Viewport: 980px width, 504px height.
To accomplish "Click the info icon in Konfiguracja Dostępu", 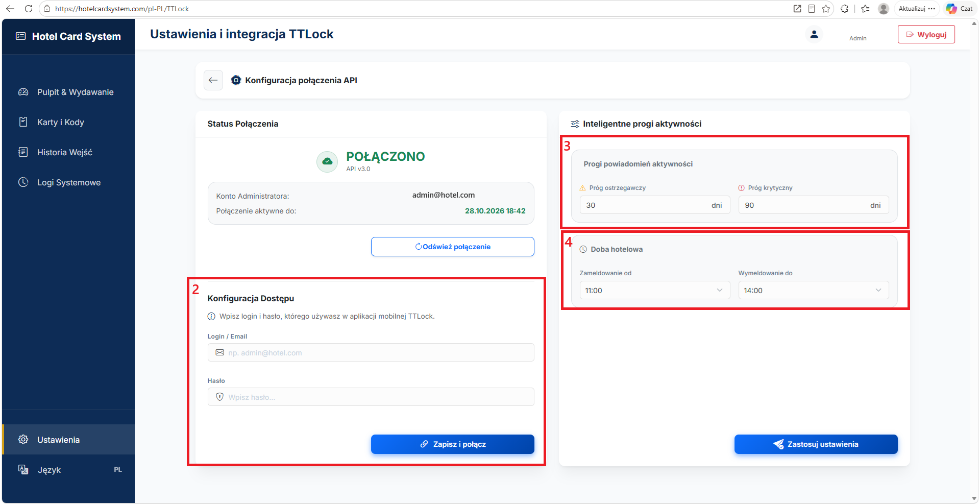I will (x=211, y=317).
